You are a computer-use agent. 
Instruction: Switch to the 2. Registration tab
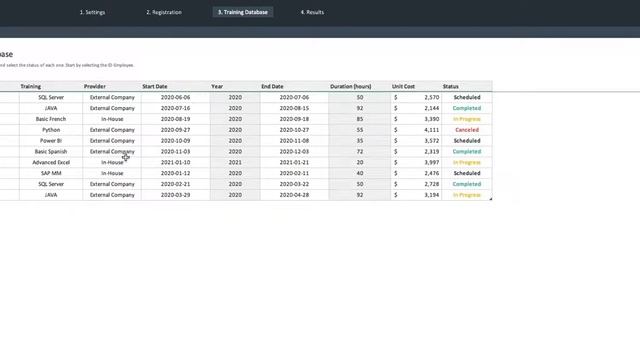pyautogui.click(x=164, y=12)
